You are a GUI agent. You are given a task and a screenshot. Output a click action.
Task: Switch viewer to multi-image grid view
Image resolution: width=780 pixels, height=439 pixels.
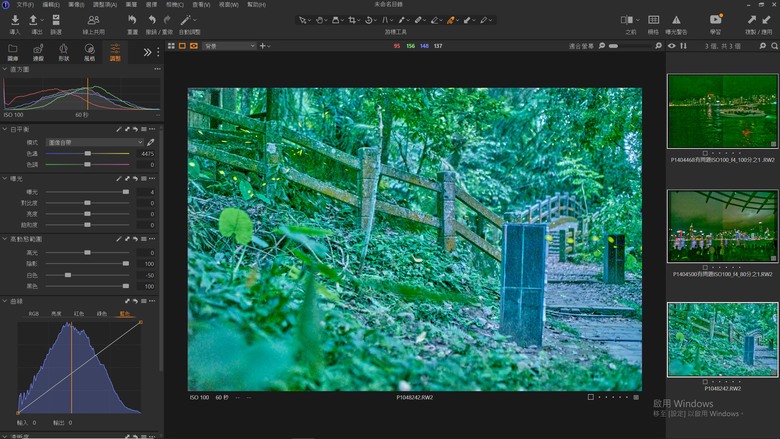point(171,46)
